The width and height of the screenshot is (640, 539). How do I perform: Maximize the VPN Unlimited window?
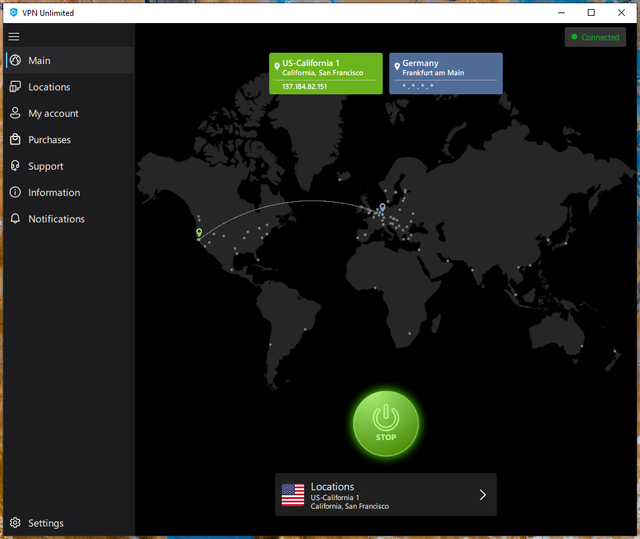591,13
